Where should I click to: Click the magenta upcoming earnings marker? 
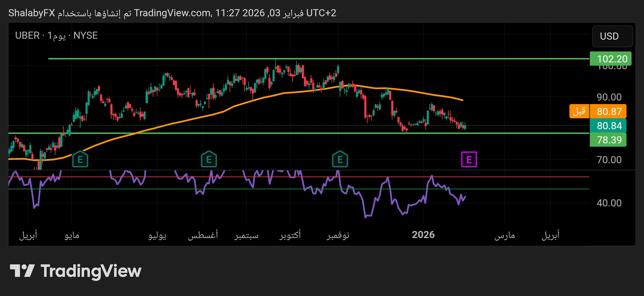[x=469, y=160]
